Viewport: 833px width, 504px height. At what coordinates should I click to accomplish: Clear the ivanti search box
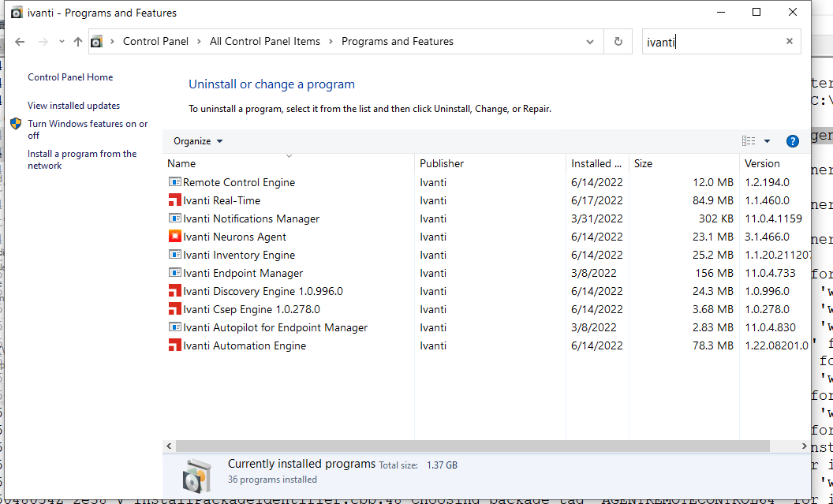tap(789, 41)
